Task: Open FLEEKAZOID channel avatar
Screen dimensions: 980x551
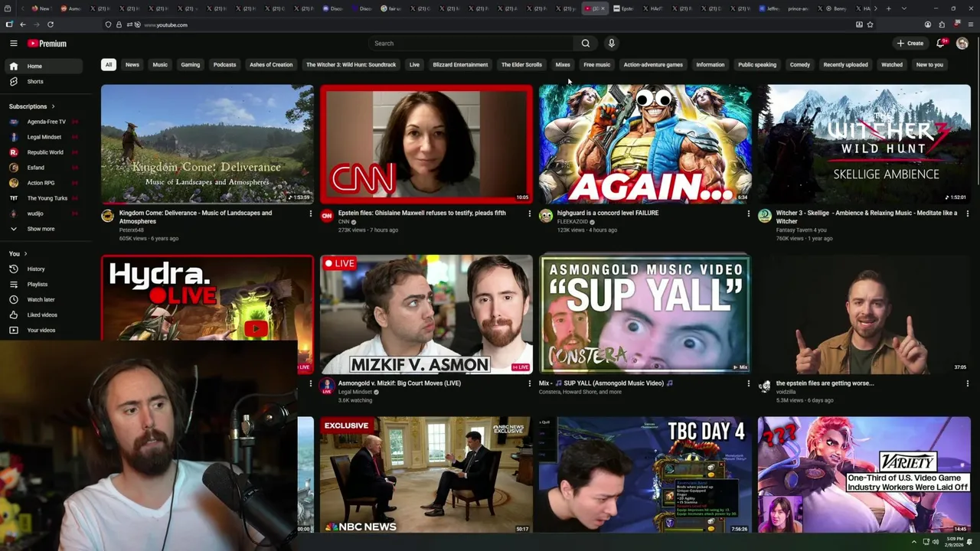Action: [x=546, y=216]
